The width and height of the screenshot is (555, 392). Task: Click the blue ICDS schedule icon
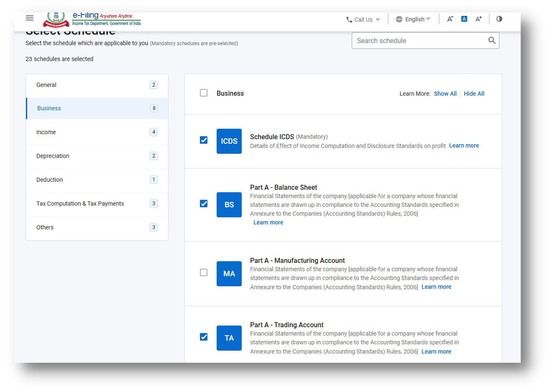229,141
